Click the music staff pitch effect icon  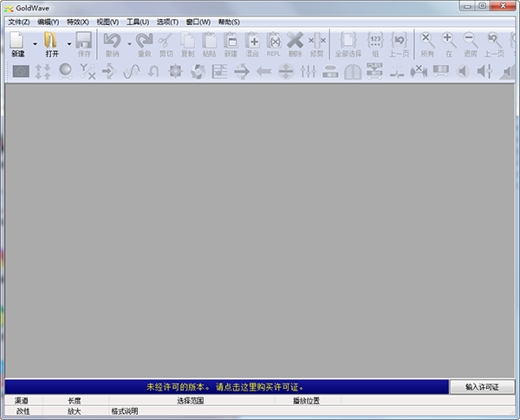coord(219,71)
